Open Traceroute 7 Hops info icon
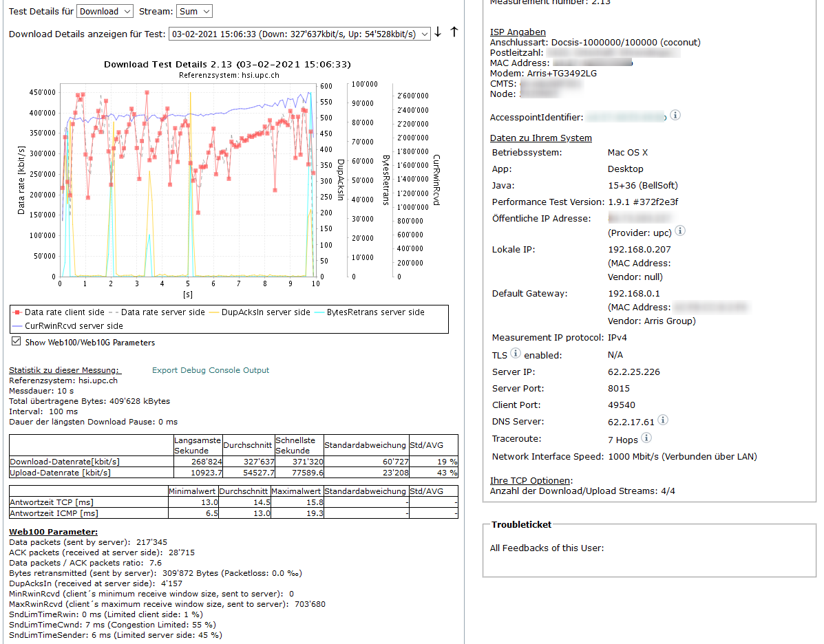The width and height of the screenshot is (824, 644). pos(646,438)
